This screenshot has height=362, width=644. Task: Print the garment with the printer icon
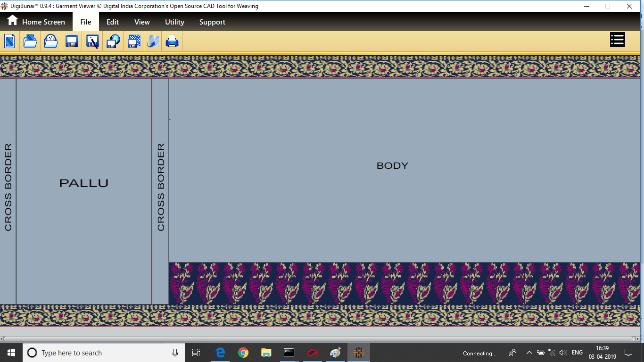[x=172, y=41]
